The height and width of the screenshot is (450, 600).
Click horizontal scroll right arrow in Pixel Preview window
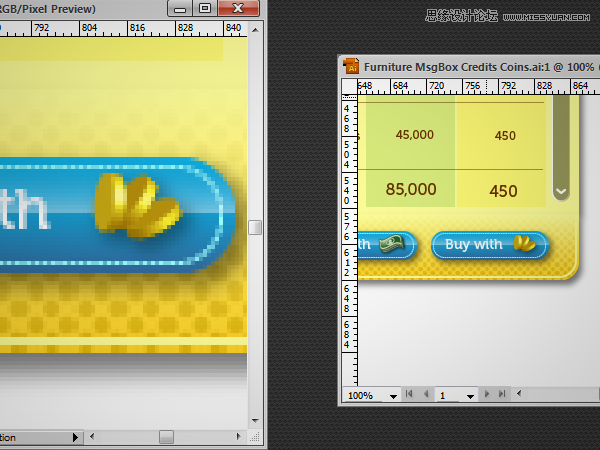[x=238, y=437]
